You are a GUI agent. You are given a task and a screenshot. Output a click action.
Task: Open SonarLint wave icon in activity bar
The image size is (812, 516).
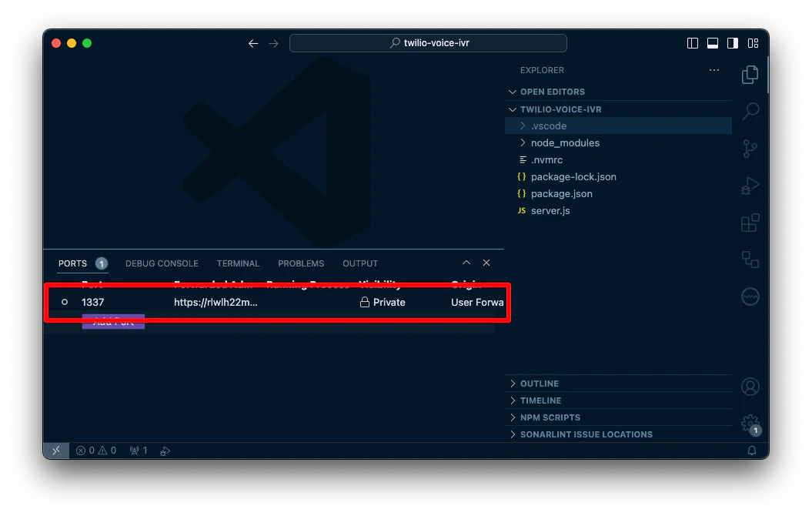click(x=750, y=297)
